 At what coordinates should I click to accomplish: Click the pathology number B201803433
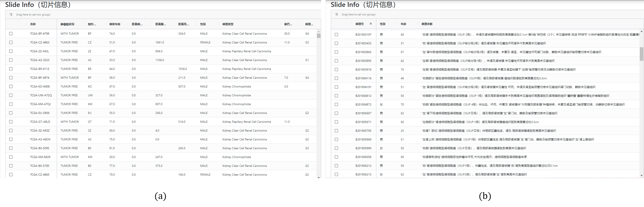click(363, 43)
